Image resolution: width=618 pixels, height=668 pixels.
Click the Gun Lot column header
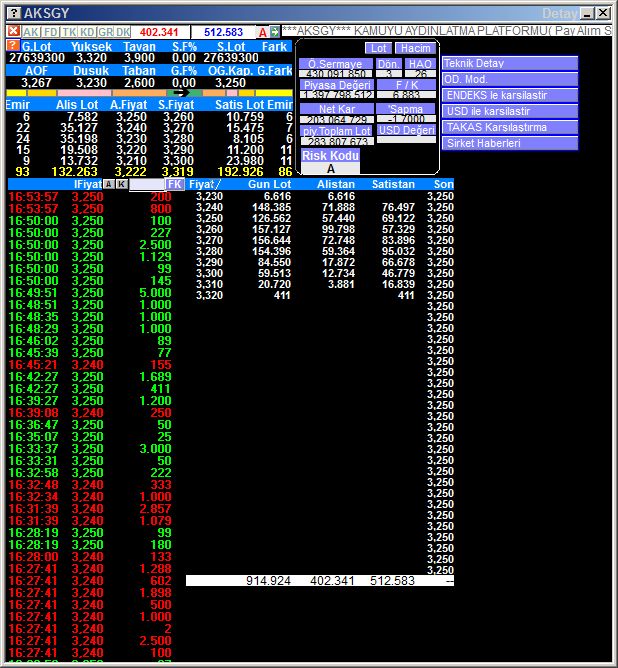tap(270, 184)
